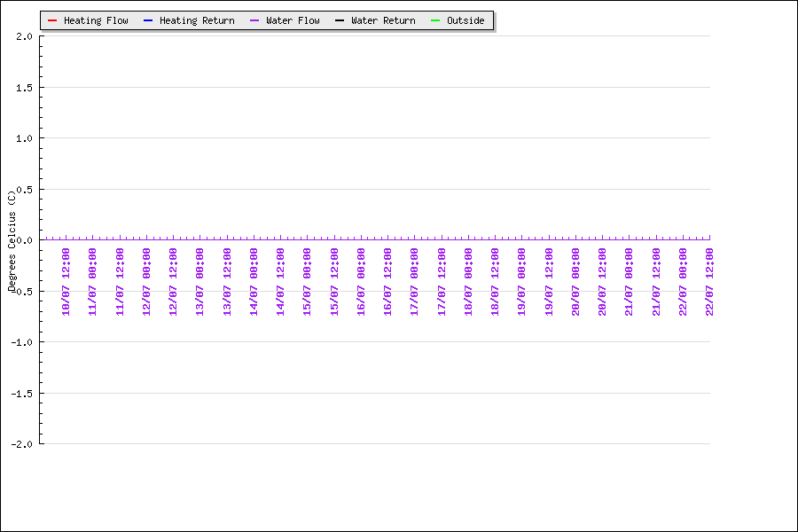Click the -2.0 value on the Y axis

point(22,444)
